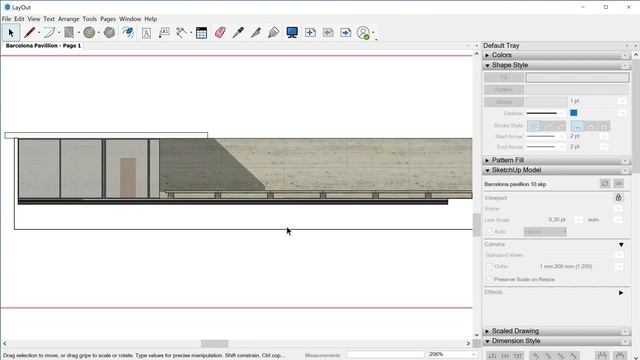Click the Fill color well

click(577, 78)
